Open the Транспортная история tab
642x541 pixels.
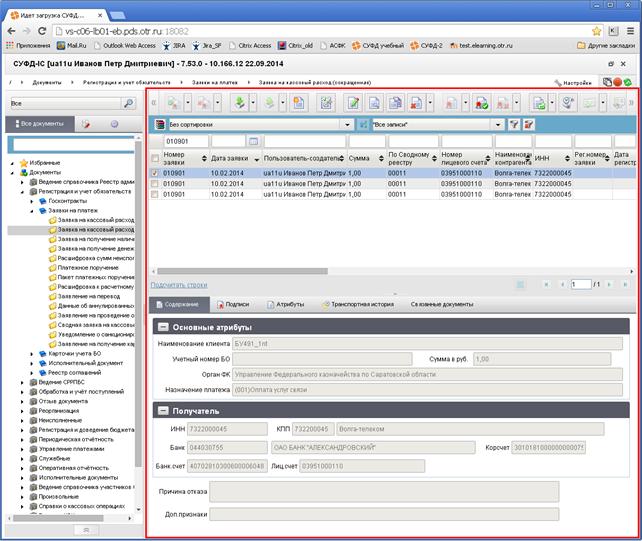coord(358,304)
